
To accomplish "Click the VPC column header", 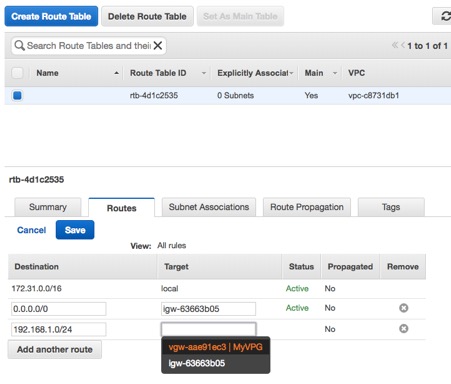I will (356, 73).
